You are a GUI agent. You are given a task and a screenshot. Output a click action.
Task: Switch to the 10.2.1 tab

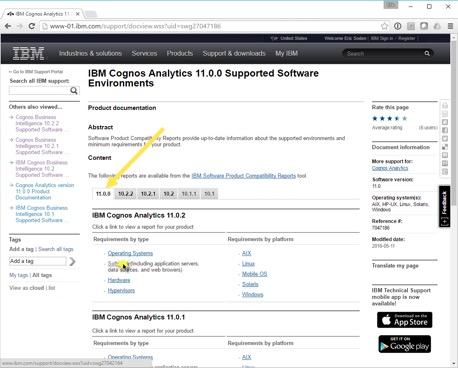tap(148, 194)
